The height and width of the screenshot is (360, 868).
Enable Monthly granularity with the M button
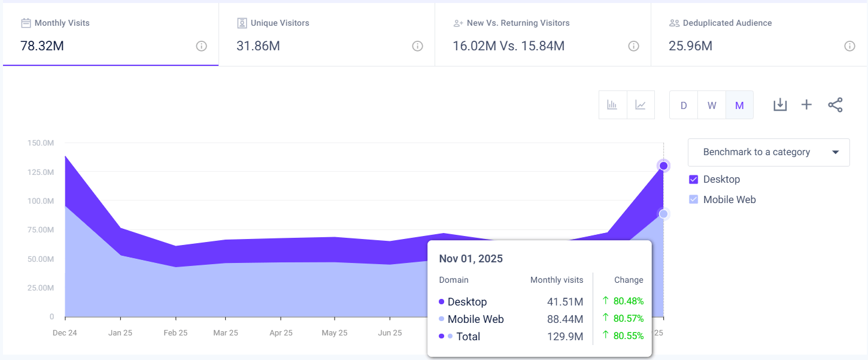739,104
